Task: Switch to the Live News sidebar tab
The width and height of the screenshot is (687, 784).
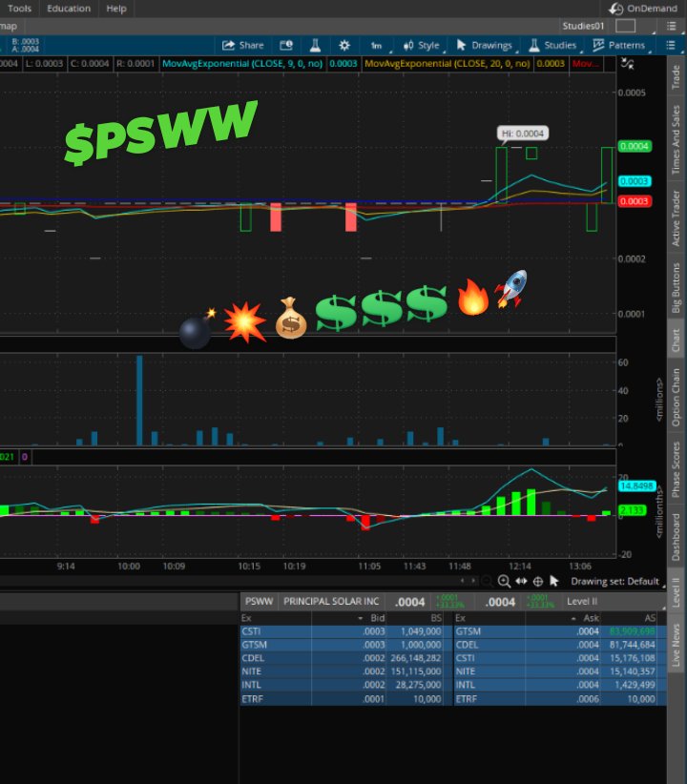Action: [x=676, y=645]
